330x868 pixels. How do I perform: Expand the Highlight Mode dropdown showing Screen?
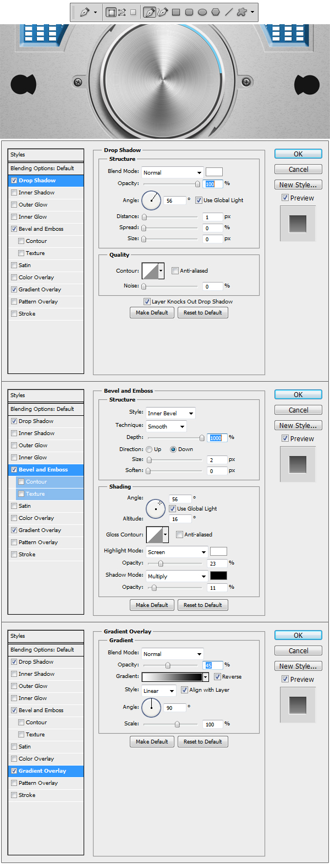[177, 552]
